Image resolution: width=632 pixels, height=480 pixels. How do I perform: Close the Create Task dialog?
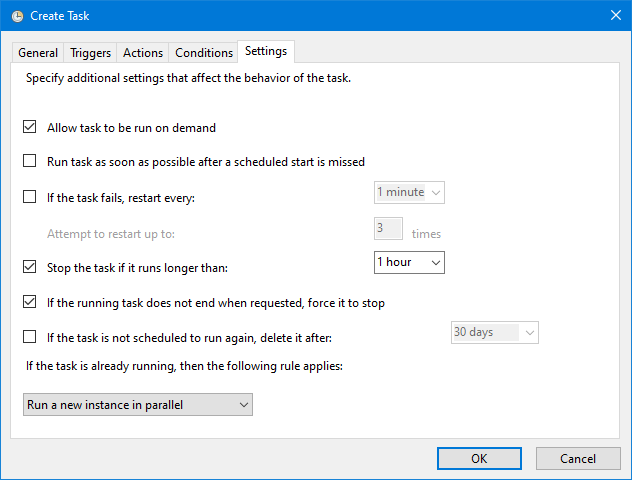[x=613, y=15]
